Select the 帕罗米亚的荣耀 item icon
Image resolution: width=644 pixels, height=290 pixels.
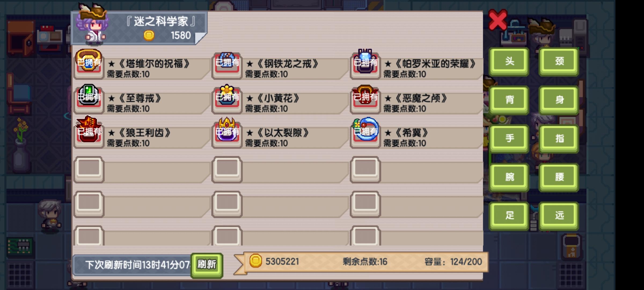pos(365,63)
